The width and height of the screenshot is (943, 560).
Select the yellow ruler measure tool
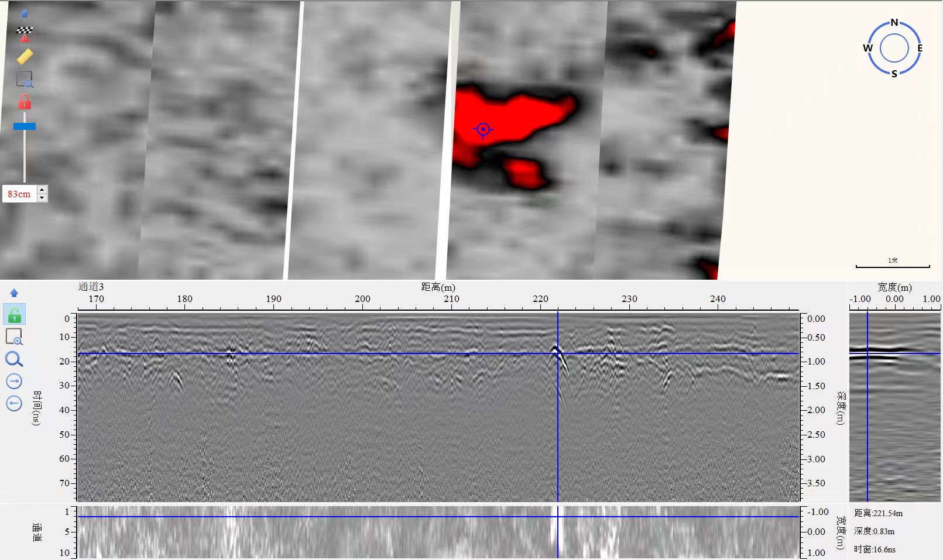tap(25, 57)
